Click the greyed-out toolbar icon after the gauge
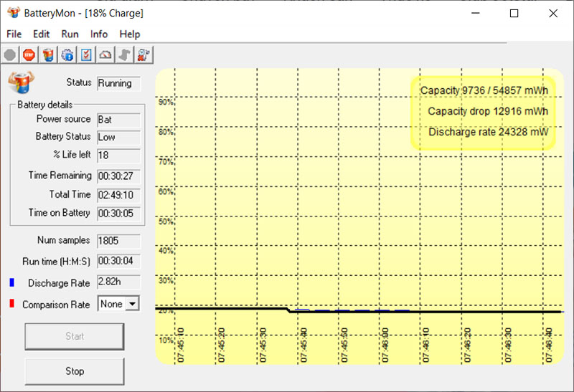574x392 pixels. click(124, 55)
